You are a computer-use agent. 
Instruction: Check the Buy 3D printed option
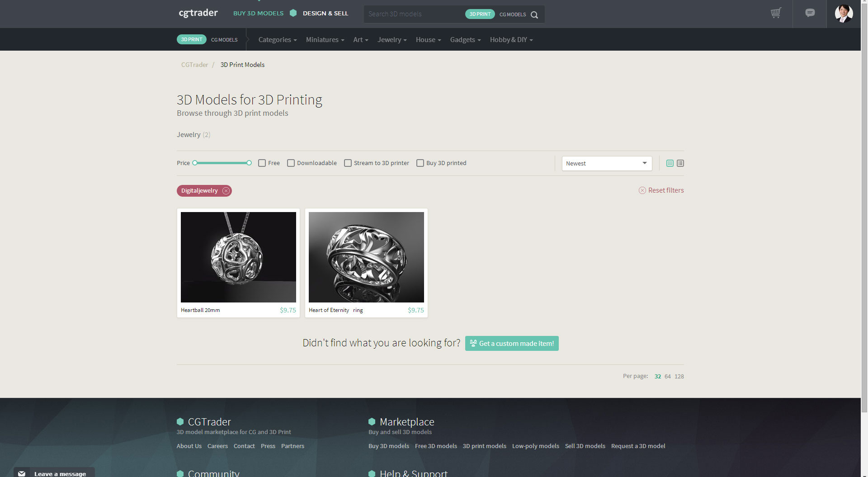tap(420, 163)
